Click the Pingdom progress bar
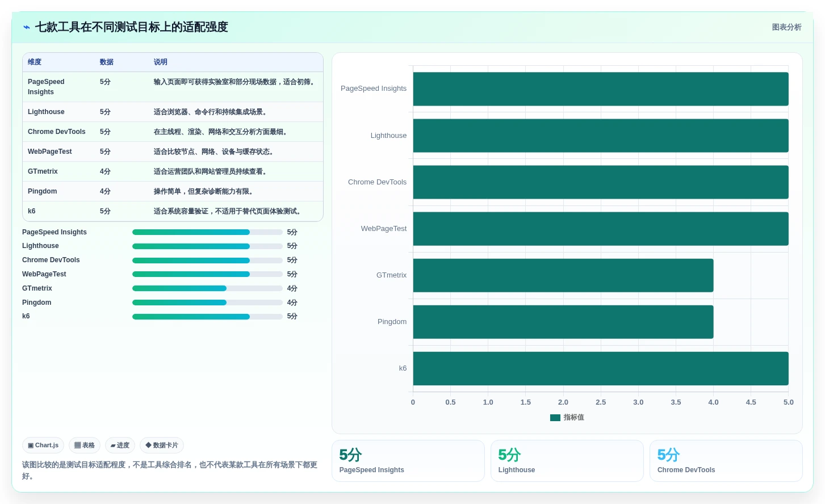 (207, 303)
